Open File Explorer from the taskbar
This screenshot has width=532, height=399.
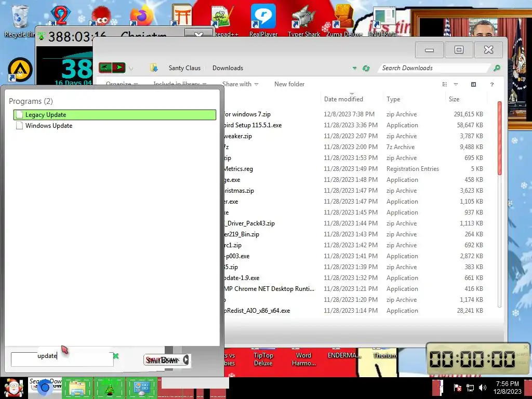point(78,388)
